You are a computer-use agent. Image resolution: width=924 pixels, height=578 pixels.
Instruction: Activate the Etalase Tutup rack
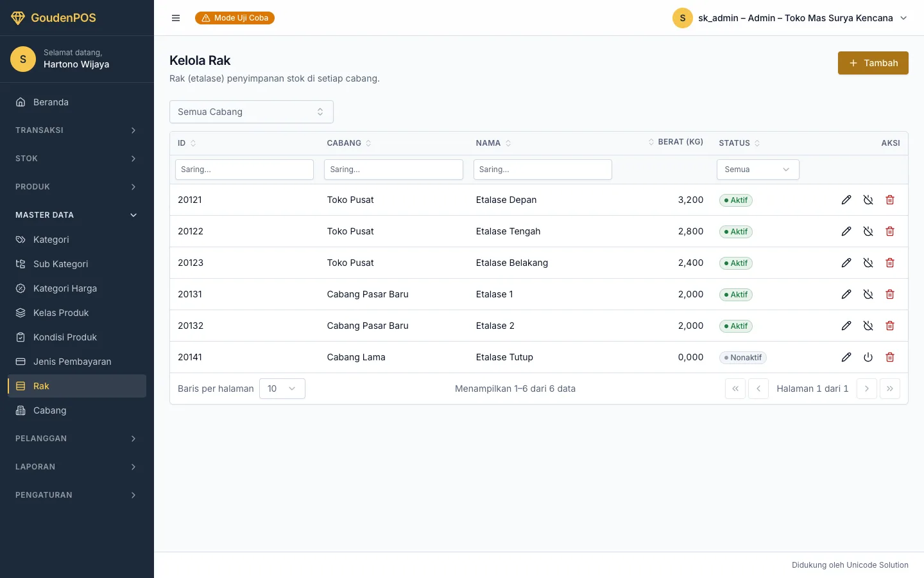868,357
